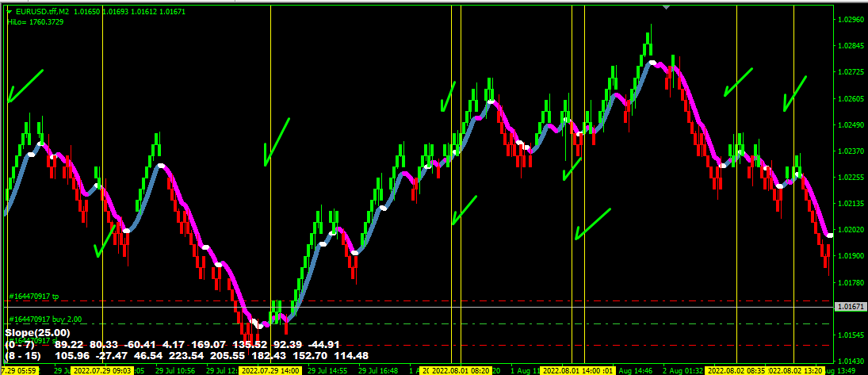Click the 2022.07.29 09:03 time marker

[x=103, y=370]
